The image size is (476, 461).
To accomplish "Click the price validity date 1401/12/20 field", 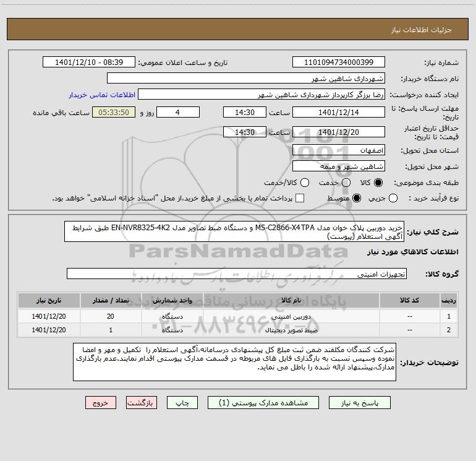I will [339, 132].
